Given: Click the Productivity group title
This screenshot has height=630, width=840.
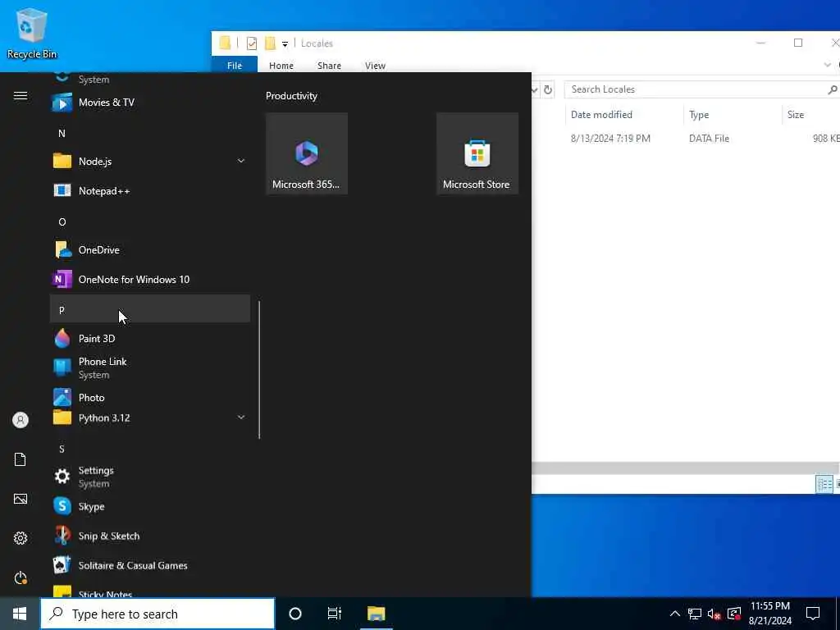Looking at the screenshot, I should click(x=291, y=96).
